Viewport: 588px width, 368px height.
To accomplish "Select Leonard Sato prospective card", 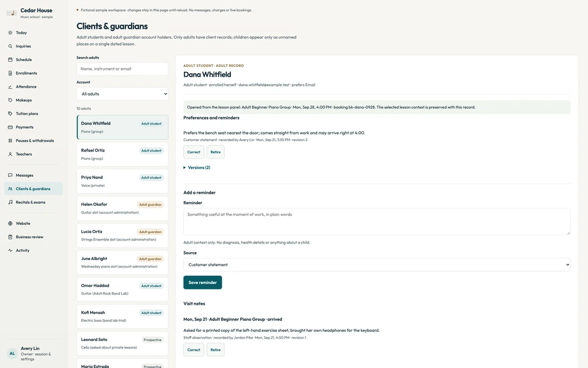I will point(123,343).
